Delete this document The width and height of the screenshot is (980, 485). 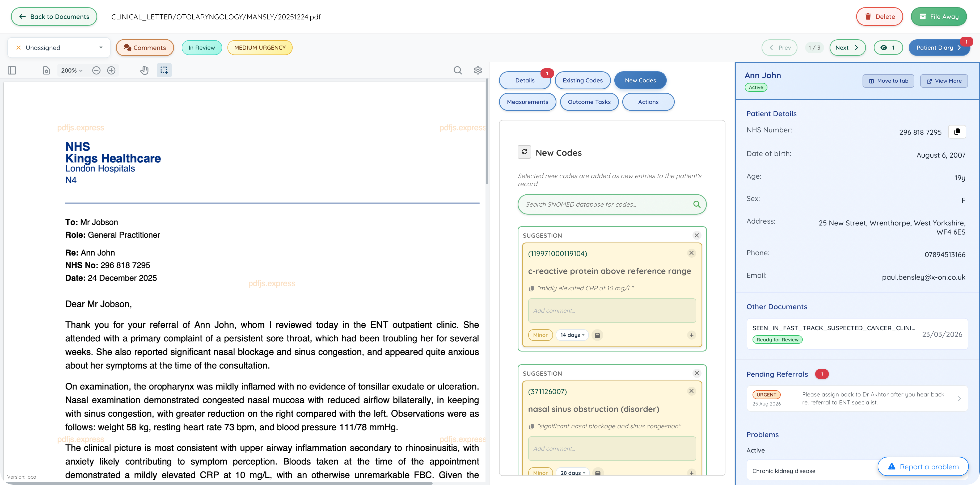[x=879, y=16]
